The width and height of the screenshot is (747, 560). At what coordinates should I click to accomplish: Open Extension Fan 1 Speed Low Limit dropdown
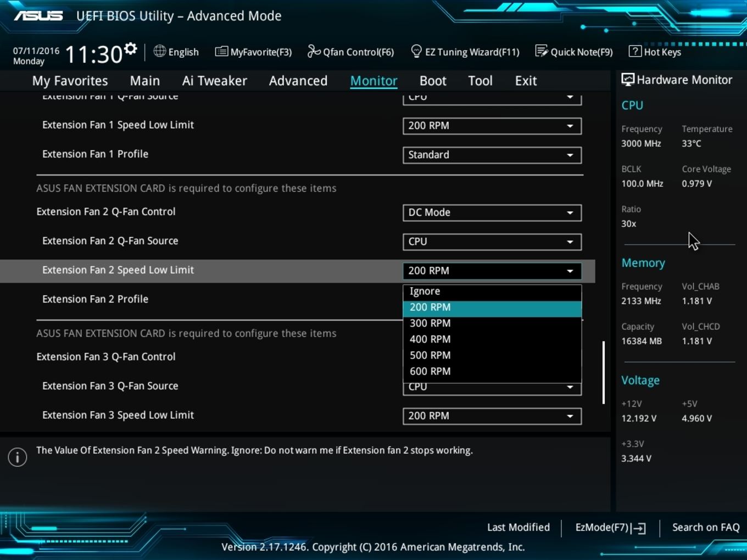(x=492, y=126)
